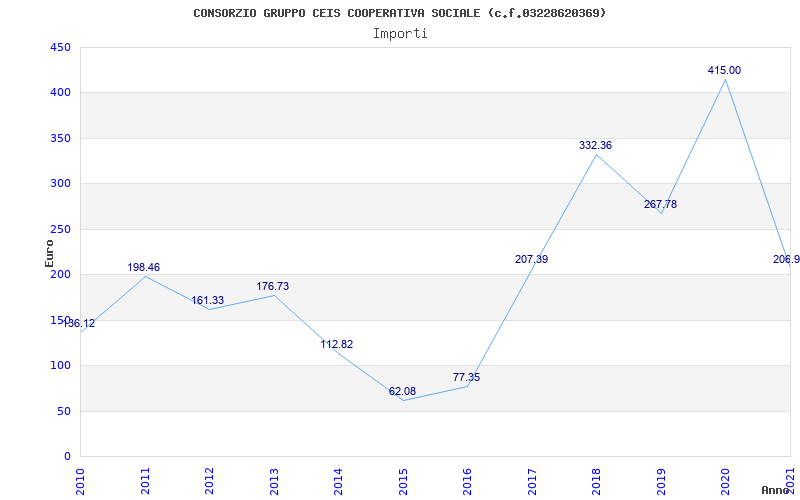Click the y-axis value 400

[x=60, y=93]
